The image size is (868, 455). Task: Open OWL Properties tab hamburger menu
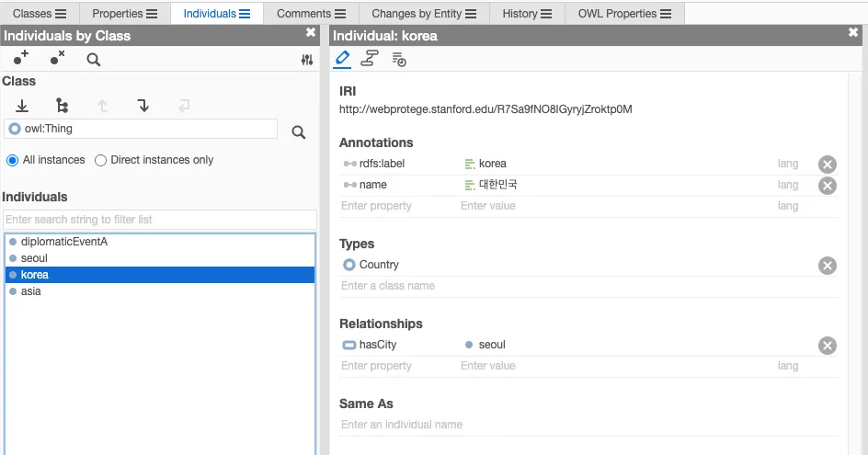click(x=666, y=14)
